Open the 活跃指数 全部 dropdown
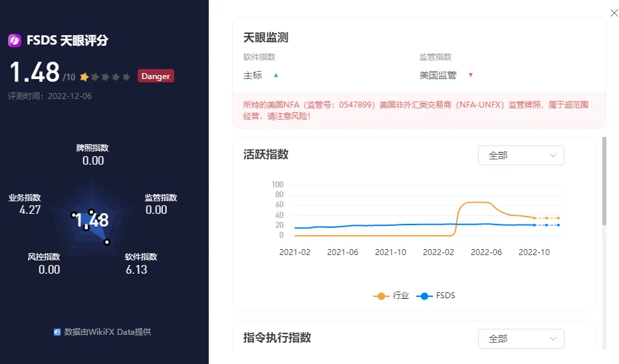The height and width of the screenshot is (364, 619). click(521, 155)
